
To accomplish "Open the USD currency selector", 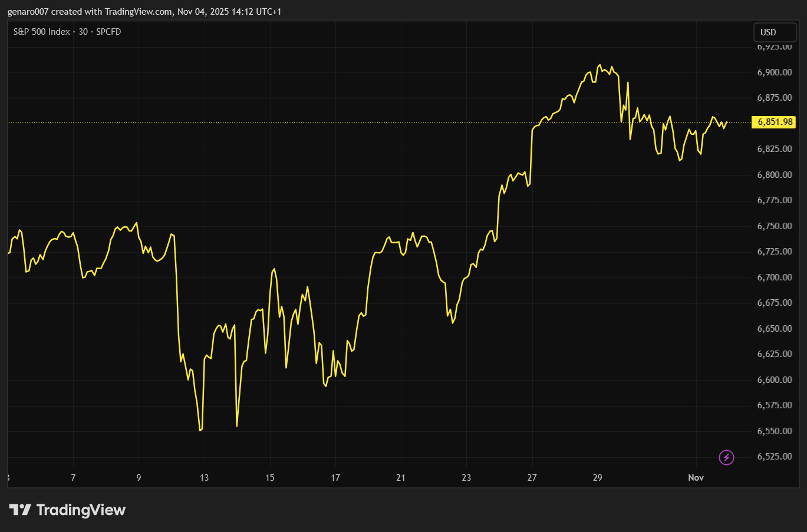I will [775, 32].
